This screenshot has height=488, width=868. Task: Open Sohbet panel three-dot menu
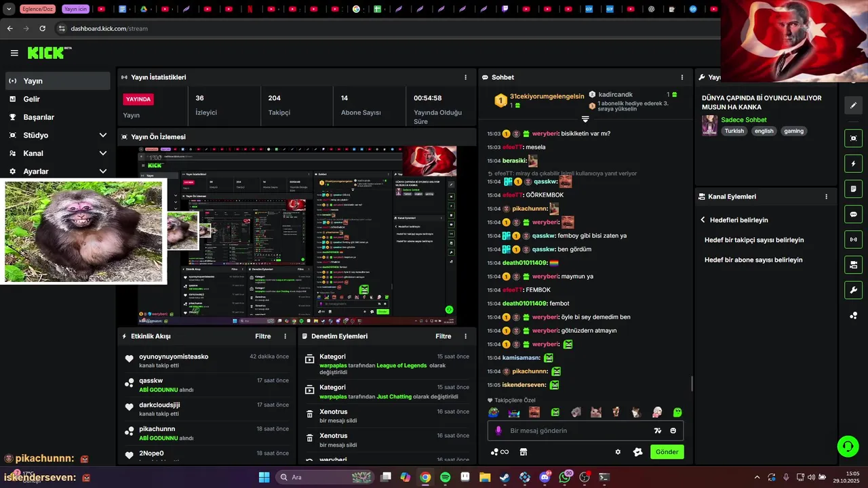click(x=682, y=77)
